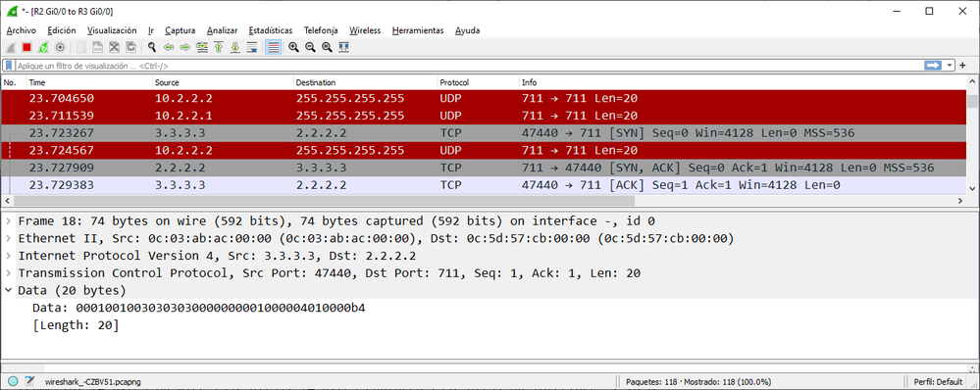Close the capture file

coord(115,47)
